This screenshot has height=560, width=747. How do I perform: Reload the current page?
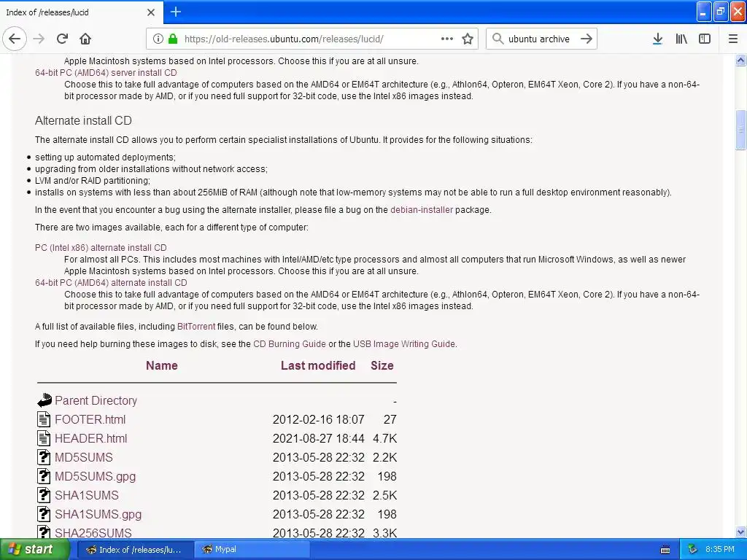62,39
